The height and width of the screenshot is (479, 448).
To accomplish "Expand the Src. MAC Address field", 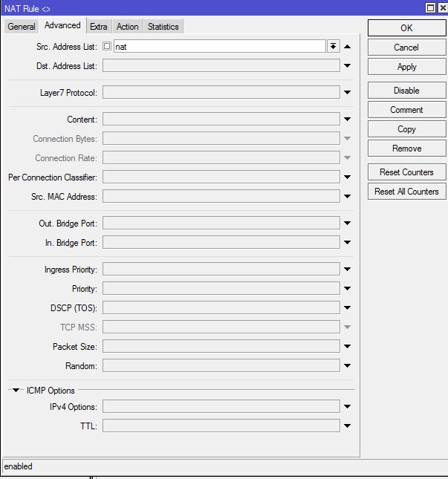I will click(347, 197).
